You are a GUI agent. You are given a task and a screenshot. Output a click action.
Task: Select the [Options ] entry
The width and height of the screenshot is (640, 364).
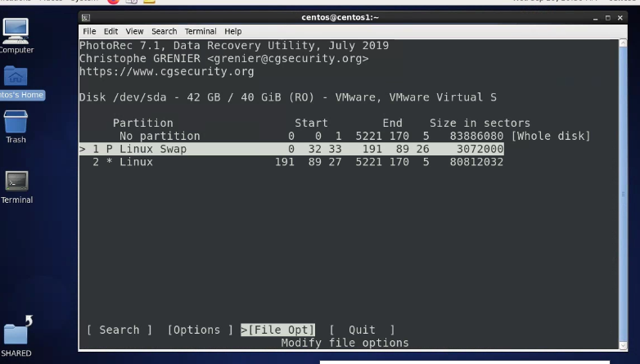(x=200, y=330)
